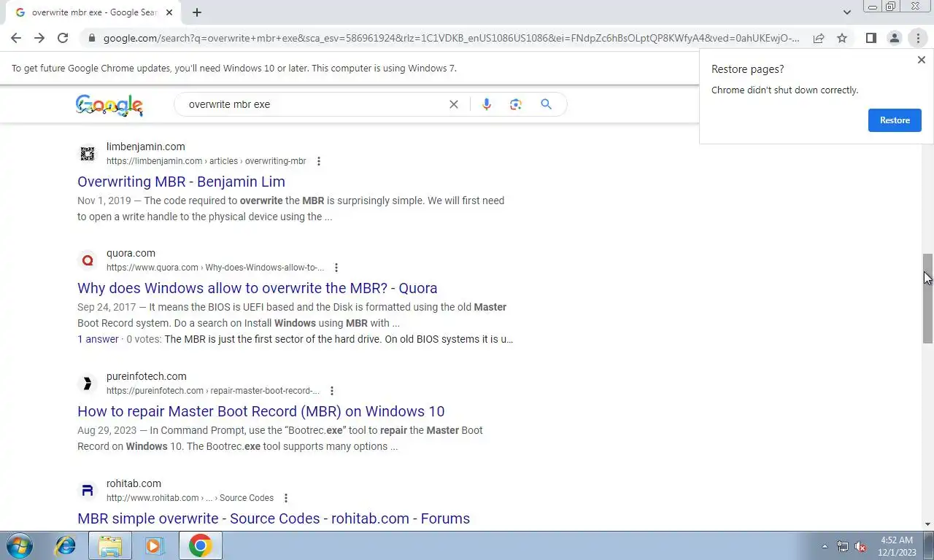Open the Windows Start menu
Screen dimensions: 934x560
19,545
